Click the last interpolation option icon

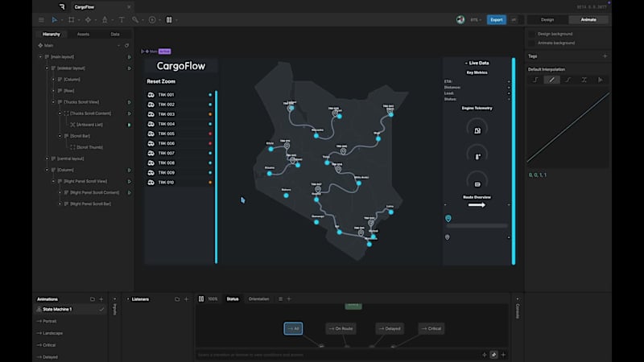[x=600, y=80]
